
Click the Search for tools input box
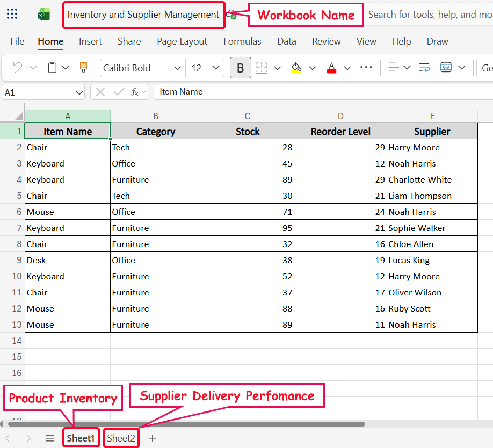(x=430, y=15)
